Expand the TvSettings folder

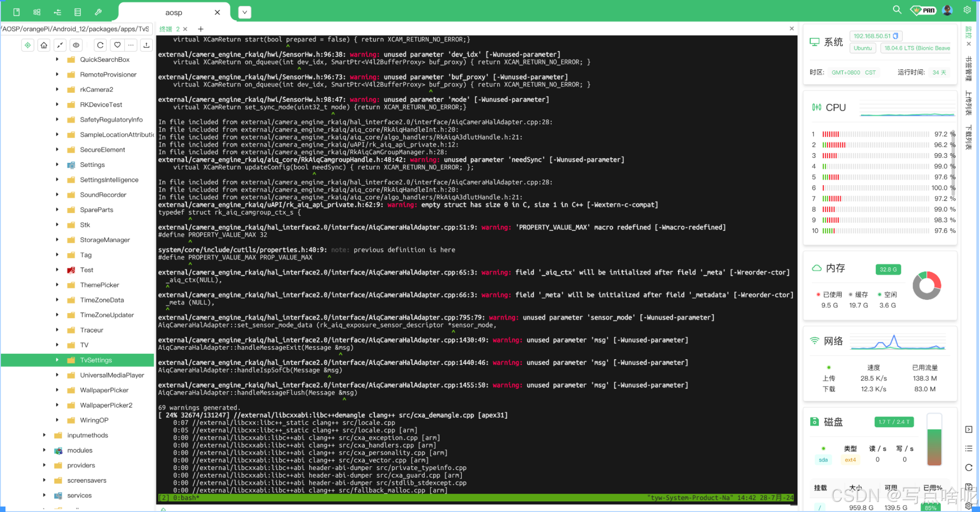point(57,360)
